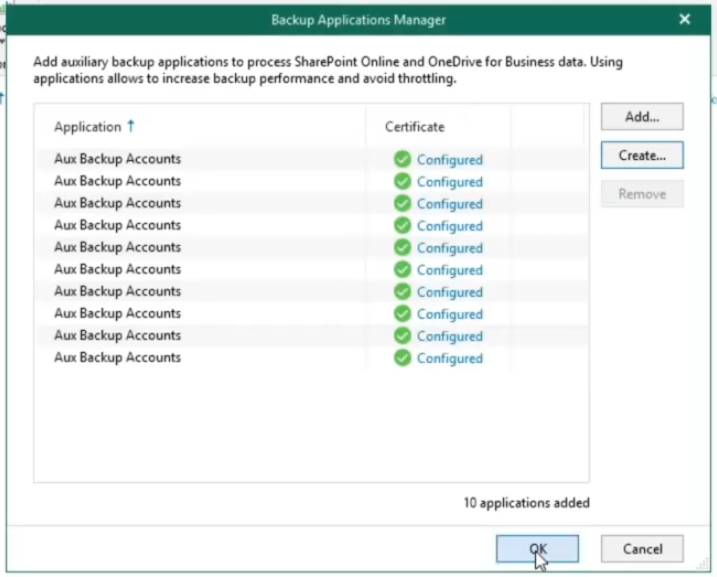Click the greyed-out Remove button
Screen dimensions: 717x577
(x=642, y=194)
